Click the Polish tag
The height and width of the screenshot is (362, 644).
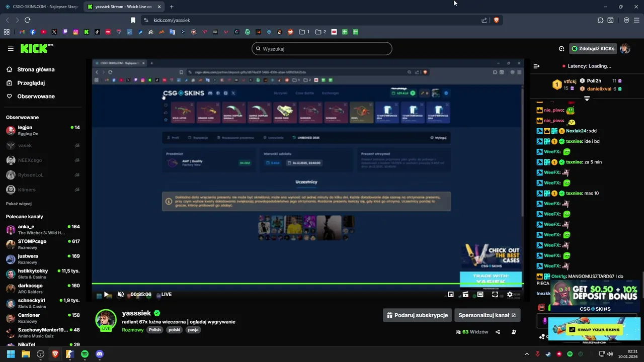[154, 330]
